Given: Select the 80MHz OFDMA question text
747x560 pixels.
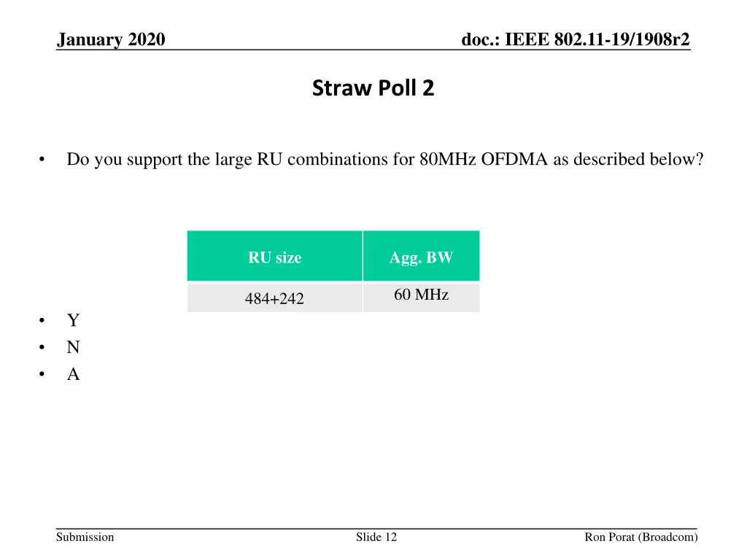Looking at the screenshot, I should pyautogui.click(x=384, y=159).
